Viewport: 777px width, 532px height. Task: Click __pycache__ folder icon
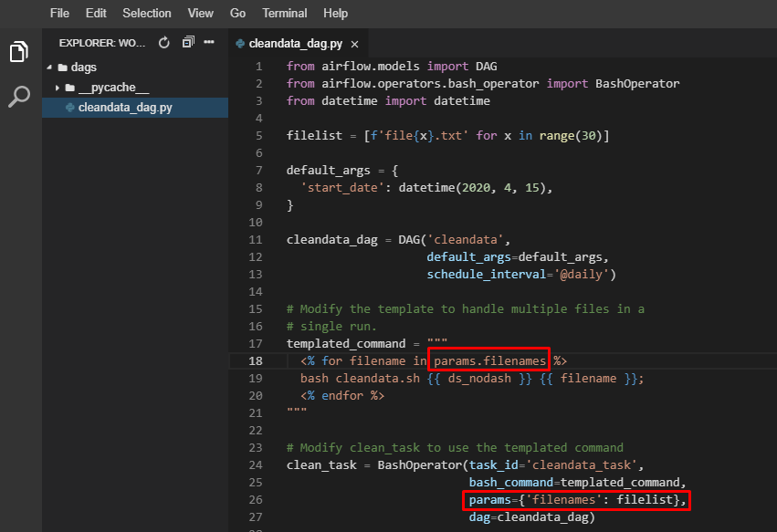[70, 88]
